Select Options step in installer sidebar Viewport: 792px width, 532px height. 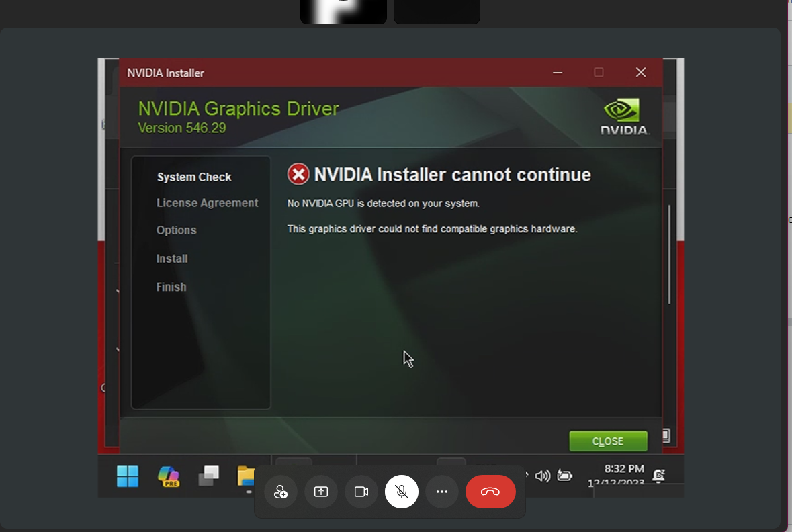(x=176, y=230)
